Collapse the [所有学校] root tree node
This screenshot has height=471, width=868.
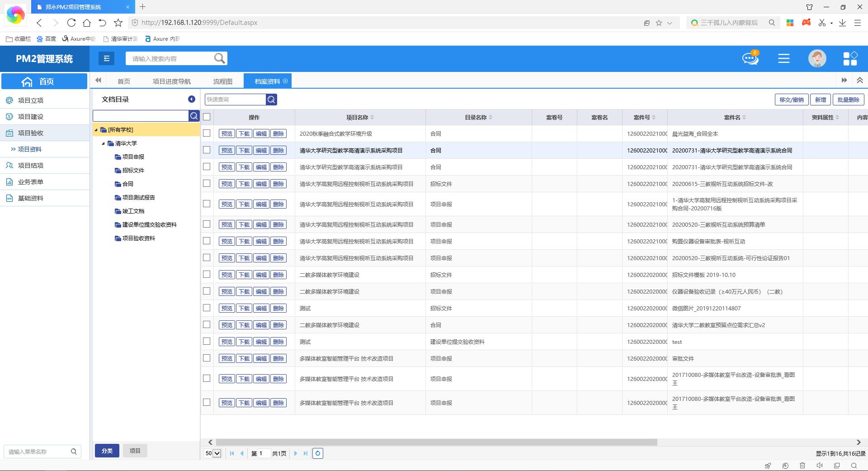pyautogui.click(x=96, y=130)
